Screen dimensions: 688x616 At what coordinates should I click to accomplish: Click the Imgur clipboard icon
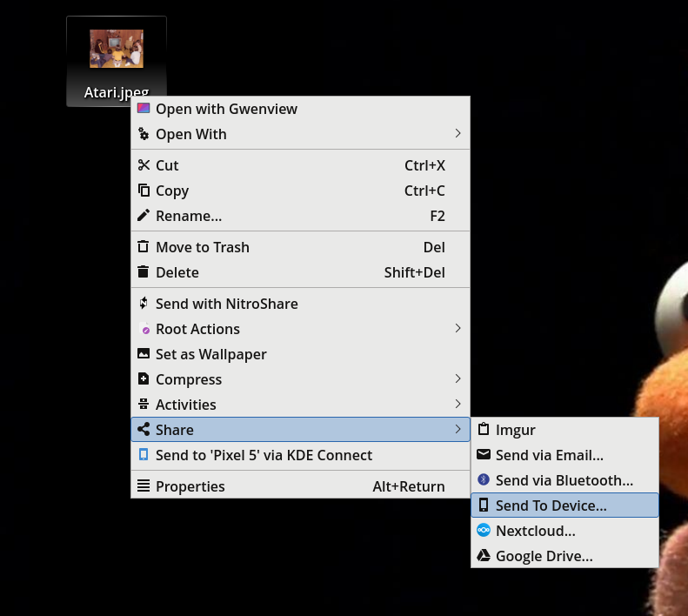[x=484, y=429]
